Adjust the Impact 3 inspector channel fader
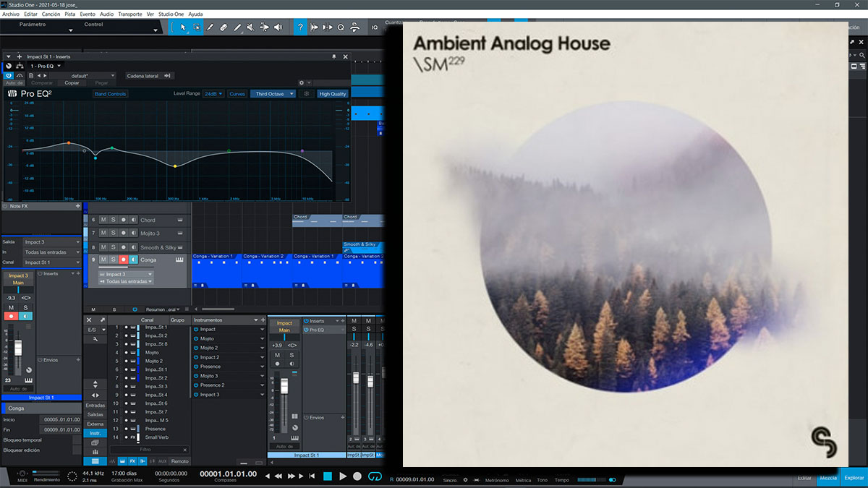Image resolution: width=868 pixels, height=488 pixels. click(x=18, y=348)
